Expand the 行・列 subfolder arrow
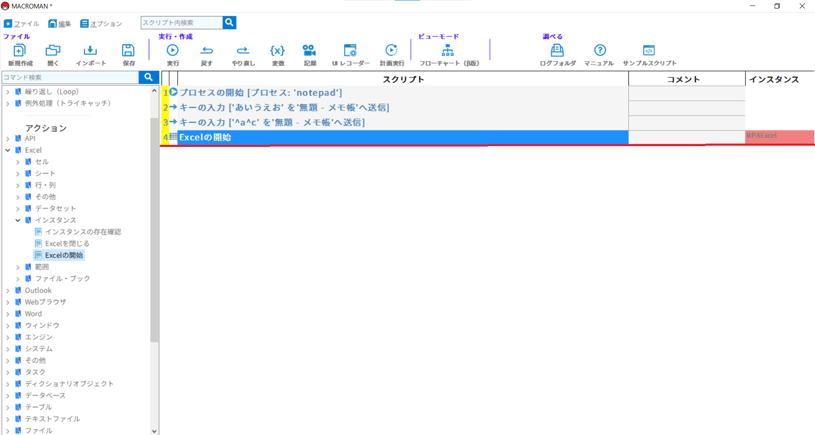 [x=18, y=186]
